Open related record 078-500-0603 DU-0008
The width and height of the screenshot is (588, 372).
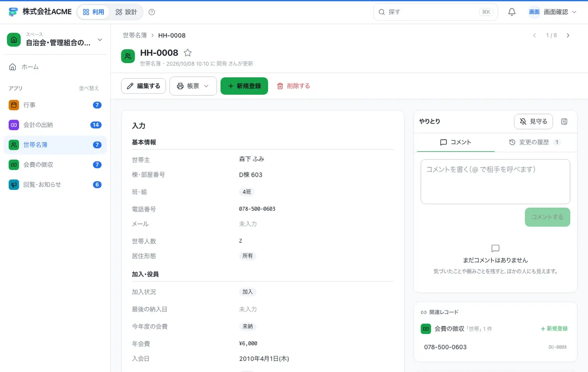pyautogui.click(x=495, y=347)
